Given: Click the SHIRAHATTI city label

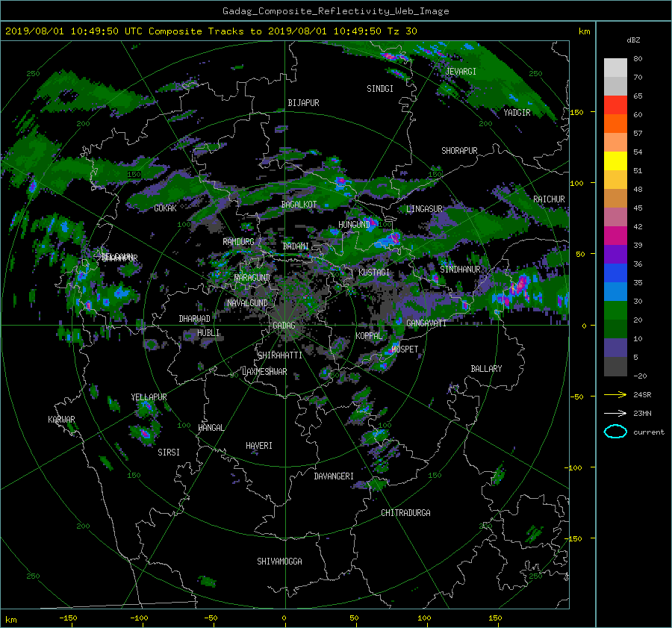Looking at the screenshot, I should tap(280, 355).
